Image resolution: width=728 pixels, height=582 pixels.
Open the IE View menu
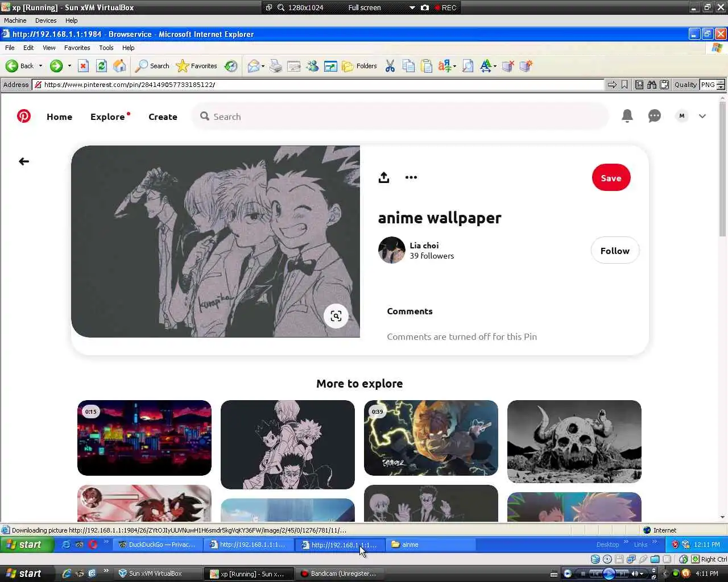tap(49, 48)
